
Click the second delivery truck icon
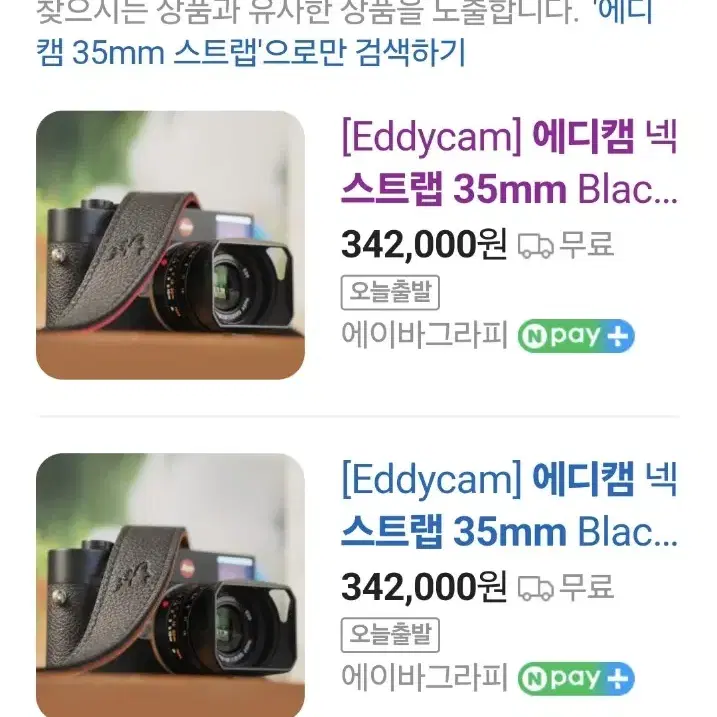[535, 588]
